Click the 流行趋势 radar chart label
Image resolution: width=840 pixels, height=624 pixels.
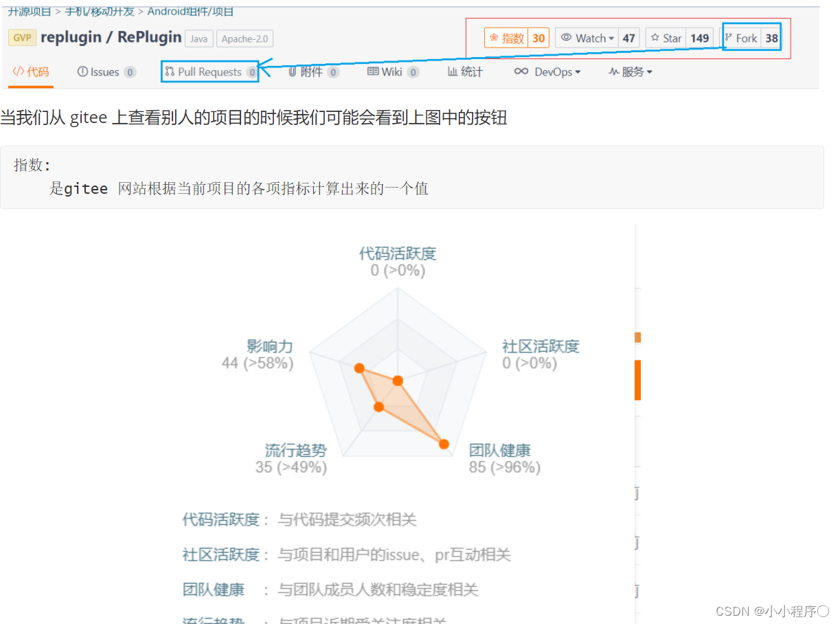296,451
